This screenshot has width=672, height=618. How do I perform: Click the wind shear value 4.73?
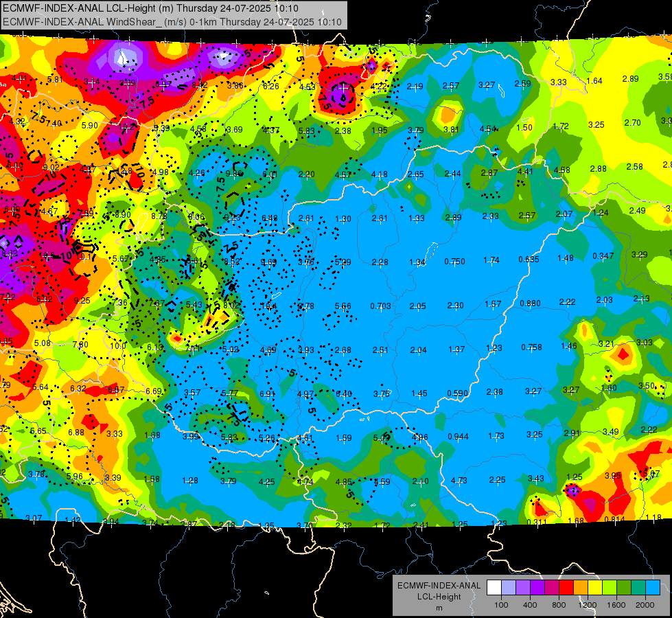coord(459,481)
